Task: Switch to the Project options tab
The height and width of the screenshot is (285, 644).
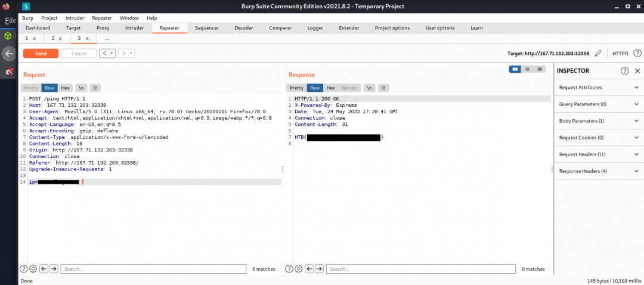Action: pyautogui.click(x=392, y=28)
